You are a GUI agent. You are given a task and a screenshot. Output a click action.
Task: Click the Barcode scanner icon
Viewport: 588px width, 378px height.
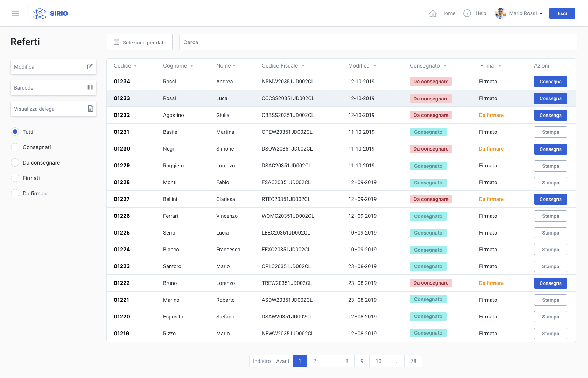[90, 87]
